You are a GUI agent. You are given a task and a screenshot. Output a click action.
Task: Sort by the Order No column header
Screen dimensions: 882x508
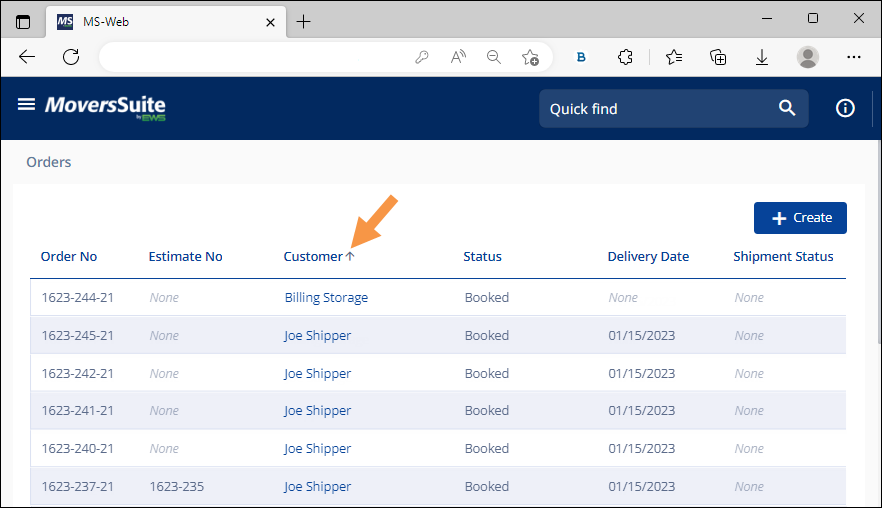[69, 257]
